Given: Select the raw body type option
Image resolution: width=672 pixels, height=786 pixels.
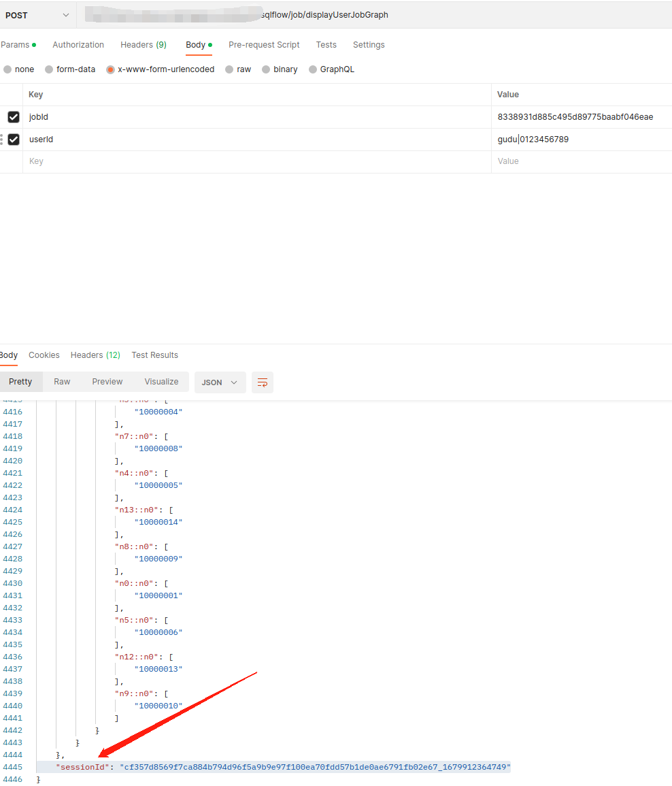Looking at the screenshot, I should click(x=230, y=69).
